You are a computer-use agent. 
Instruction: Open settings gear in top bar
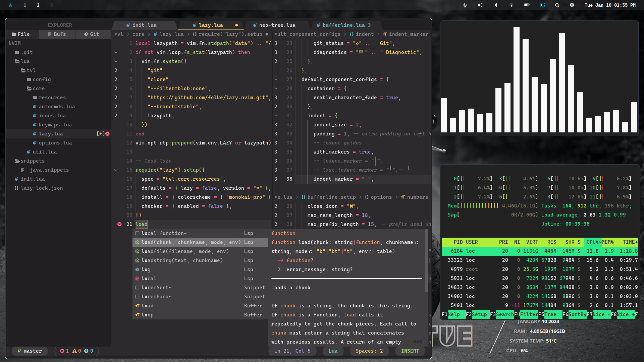572,5
